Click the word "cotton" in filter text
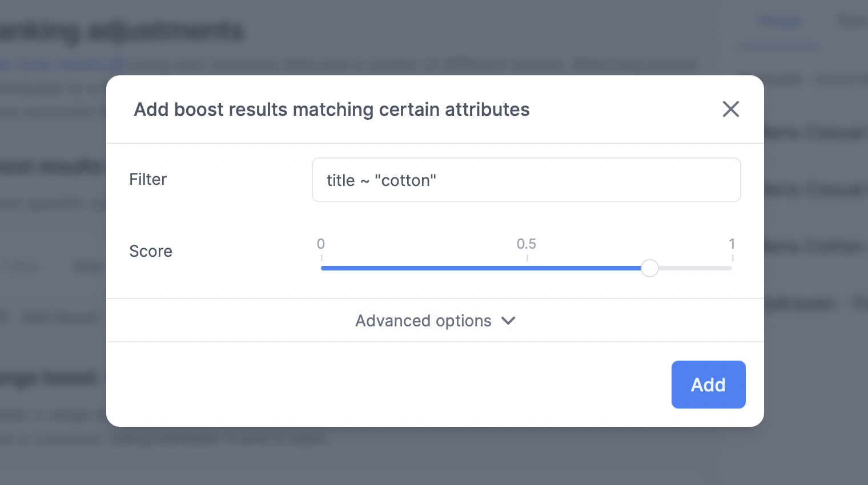This screenshot has height=485, width=868. pos(405,180)
